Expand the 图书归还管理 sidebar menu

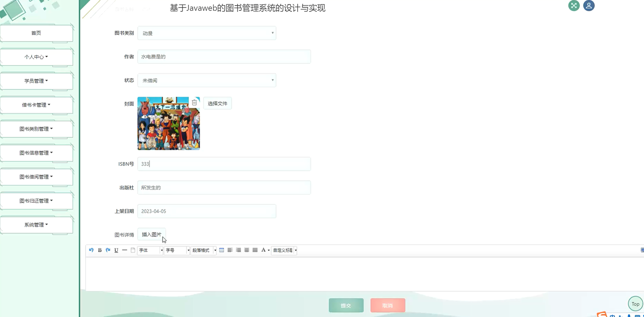[x=36, y=201]
